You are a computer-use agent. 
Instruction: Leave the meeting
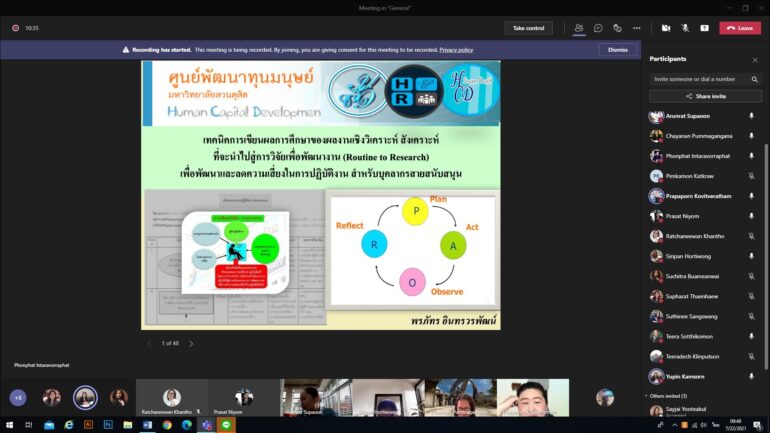point(740,28)
